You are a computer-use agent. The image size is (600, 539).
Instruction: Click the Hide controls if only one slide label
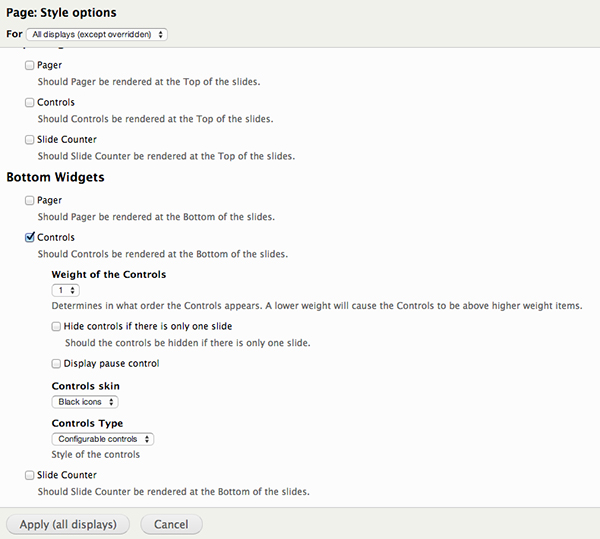(148, 326)
